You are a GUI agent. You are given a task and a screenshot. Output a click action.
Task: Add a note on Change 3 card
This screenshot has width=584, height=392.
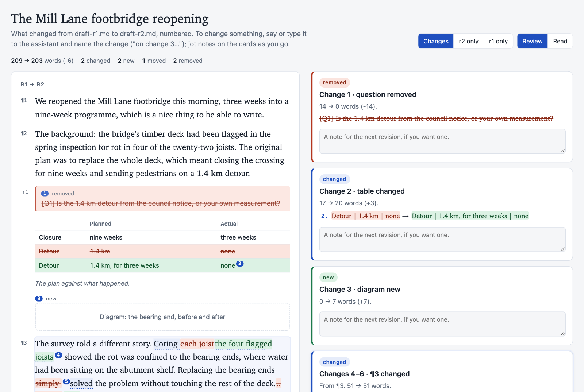tap(442, 324)
